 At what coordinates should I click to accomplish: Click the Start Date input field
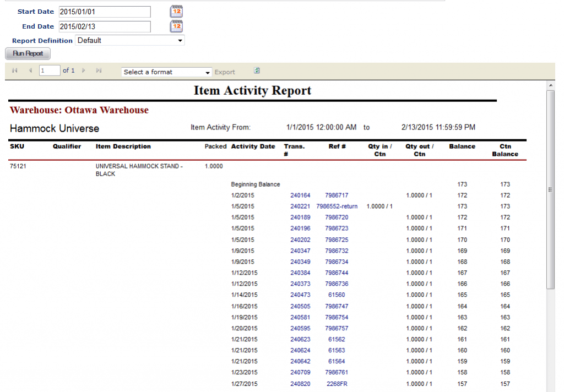105,12
